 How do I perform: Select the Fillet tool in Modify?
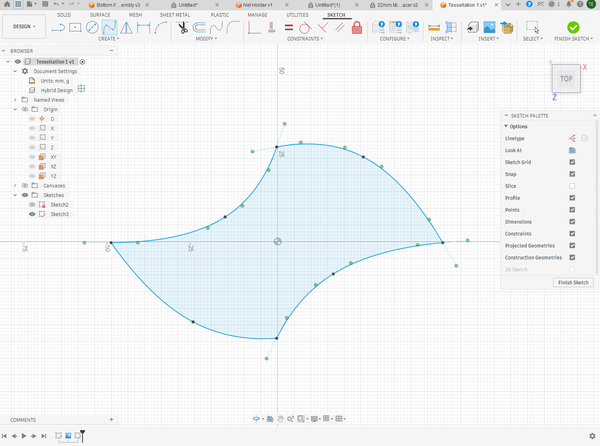[233, 28]
